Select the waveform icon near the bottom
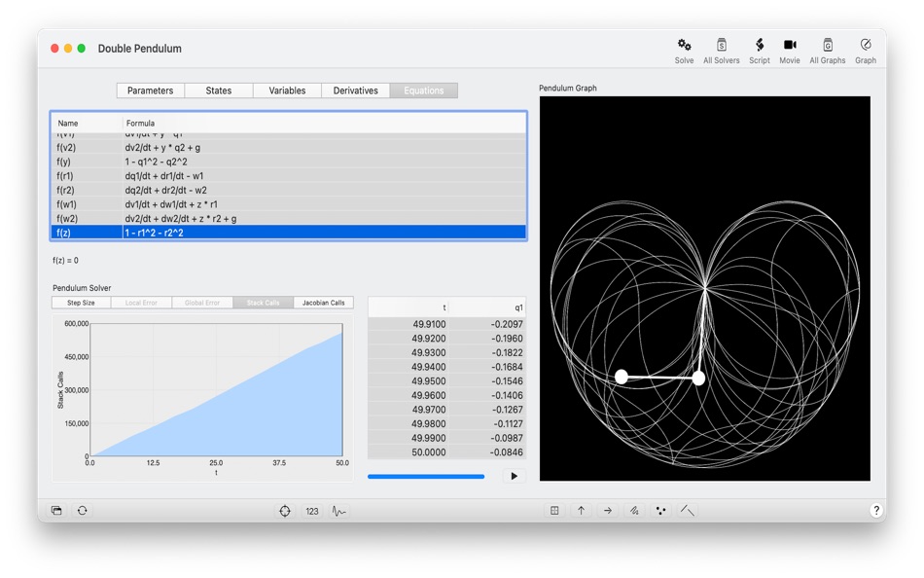This screenshot has width=924, height=578. 338,510
